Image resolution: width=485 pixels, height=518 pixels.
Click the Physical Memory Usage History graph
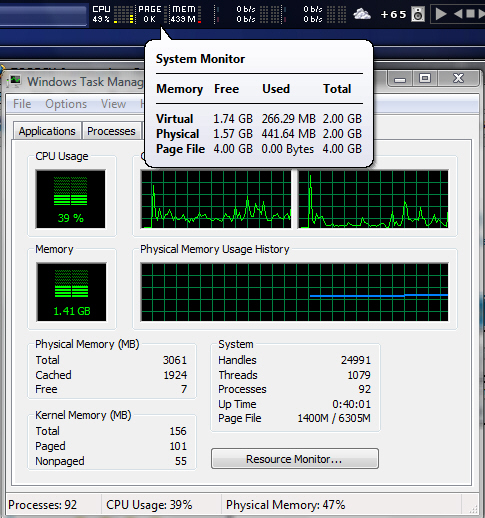tap(294, 292)
